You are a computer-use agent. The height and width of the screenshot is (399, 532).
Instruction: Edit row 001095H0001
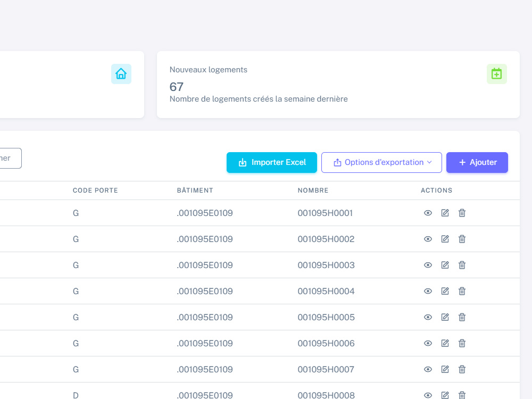[445, 213]
